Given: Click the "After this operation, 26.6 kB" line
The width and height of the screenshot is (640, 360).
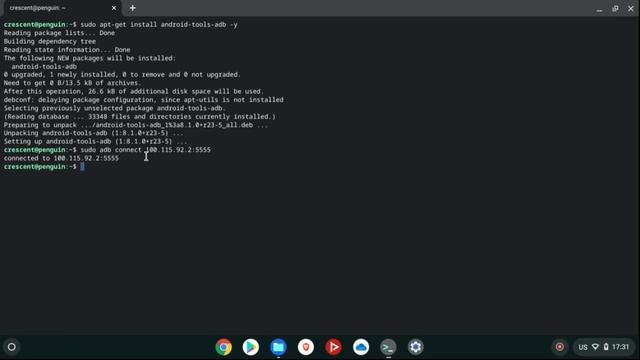Looking at the screenshot, I should coord(134,91).
